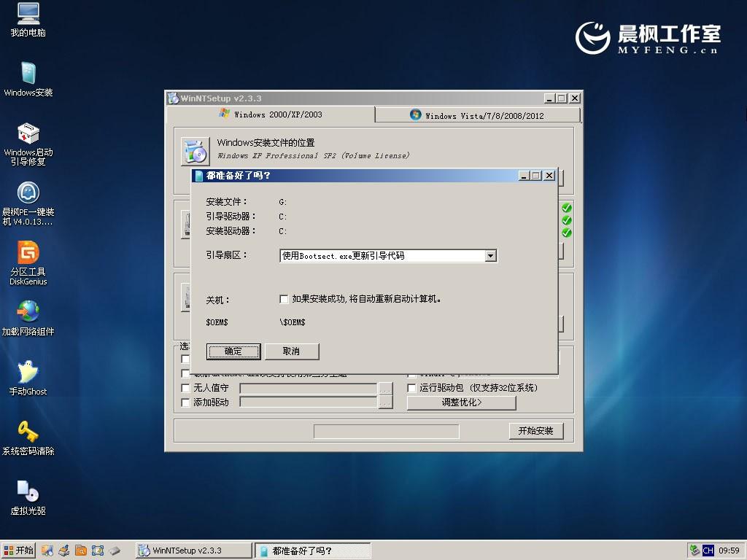Launch the Windows安装 desktop shortcut
The image size is (747, 560).
click(28, 74)
